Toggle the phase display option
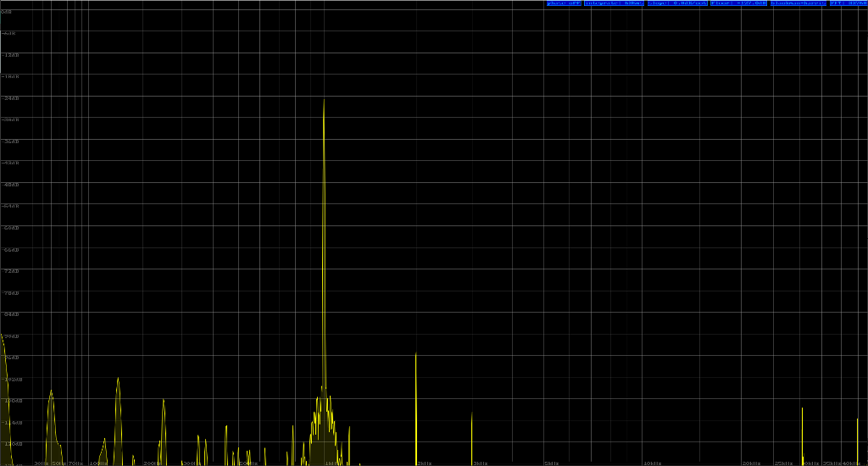 click(x=564, y=3)
